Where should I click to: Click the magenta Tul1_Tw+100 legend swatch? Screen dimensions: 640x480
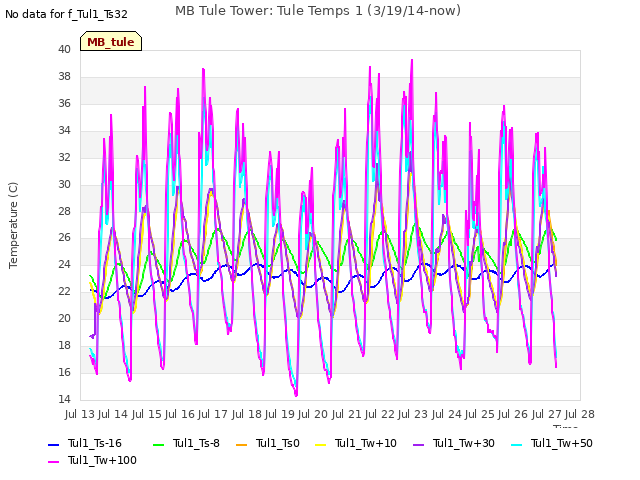(53, 462)
